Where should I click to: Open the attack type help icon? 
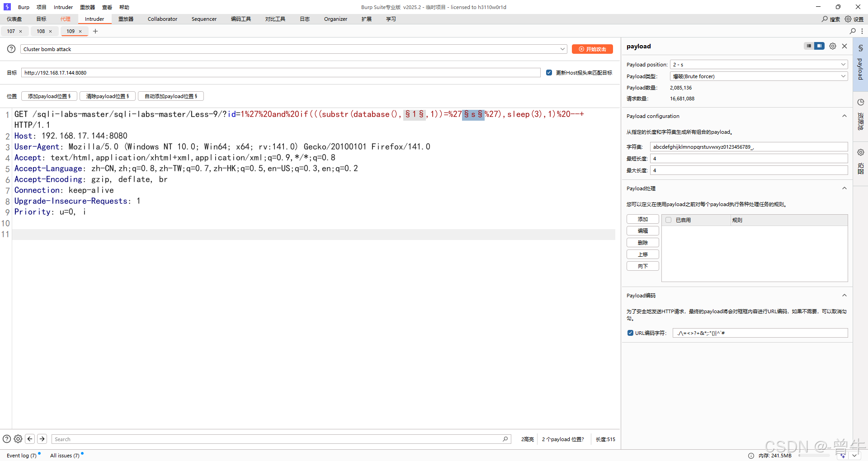11,49
